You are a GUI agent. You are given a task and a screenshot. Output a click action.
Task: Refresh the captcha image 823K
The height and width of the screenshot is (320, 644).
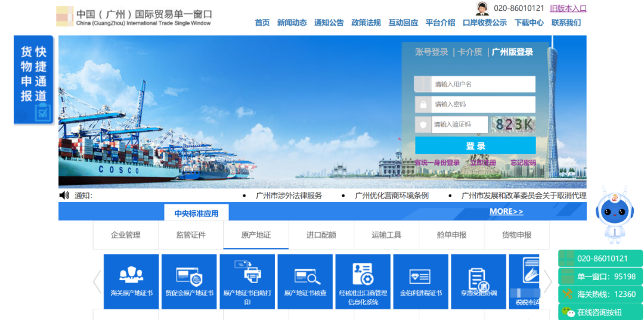513,125
